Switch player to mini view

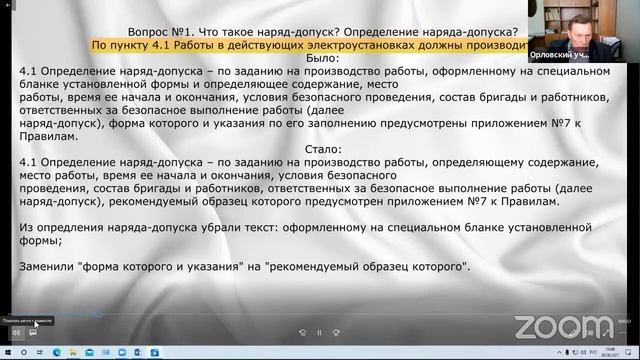pos(590,333)
